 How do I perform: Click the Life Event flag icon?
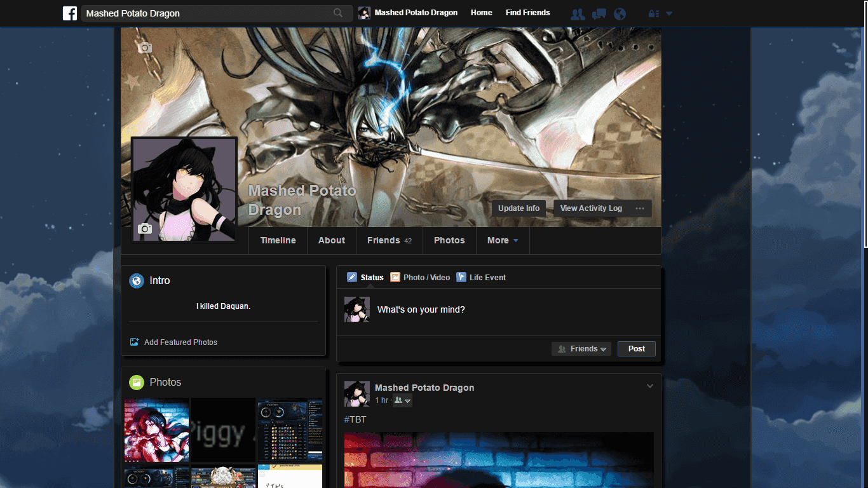(x=461, y=277)
